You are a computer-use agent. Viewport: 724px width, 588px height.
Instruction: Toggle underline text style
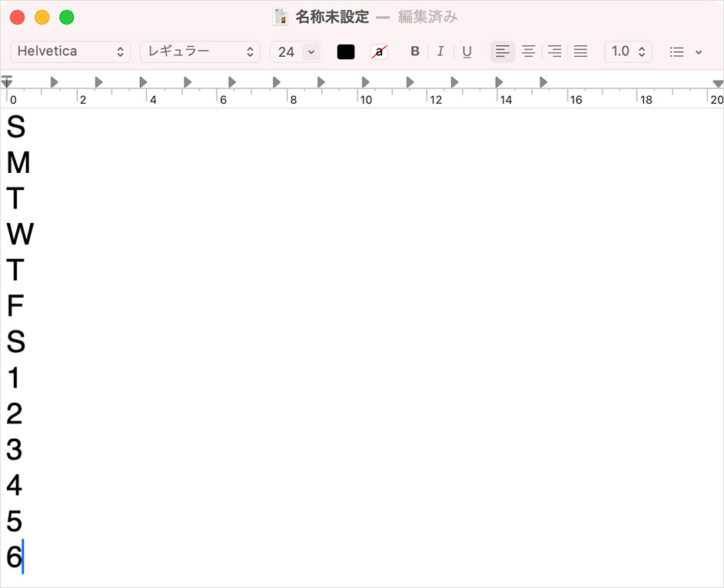[467, 51]
